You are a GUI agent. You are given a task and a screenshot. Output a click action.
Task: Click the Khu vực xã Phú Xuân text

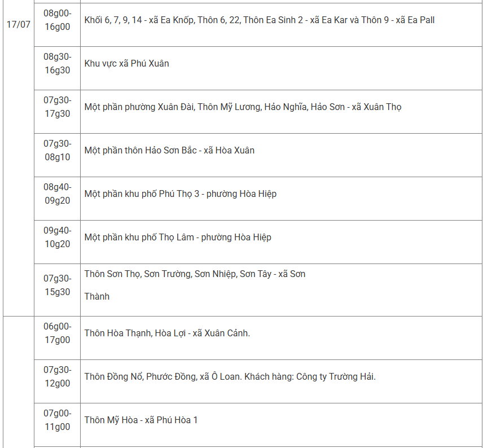pyautogui.click(x=126, y=63)
